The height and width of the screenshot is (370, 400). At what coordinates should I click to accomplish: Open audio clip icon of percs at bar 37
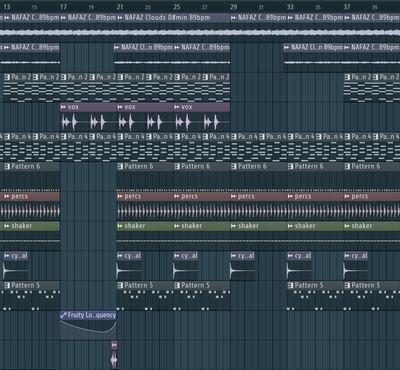(347, 196)
